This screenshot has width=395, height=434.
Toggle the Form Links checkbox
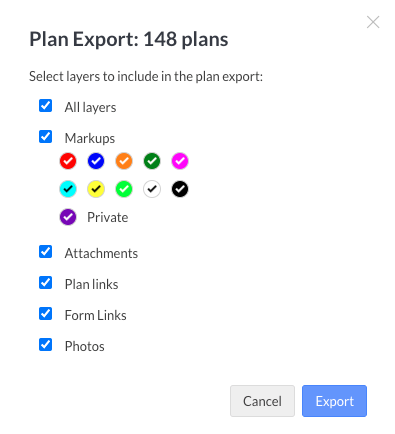tap(45, 314)
